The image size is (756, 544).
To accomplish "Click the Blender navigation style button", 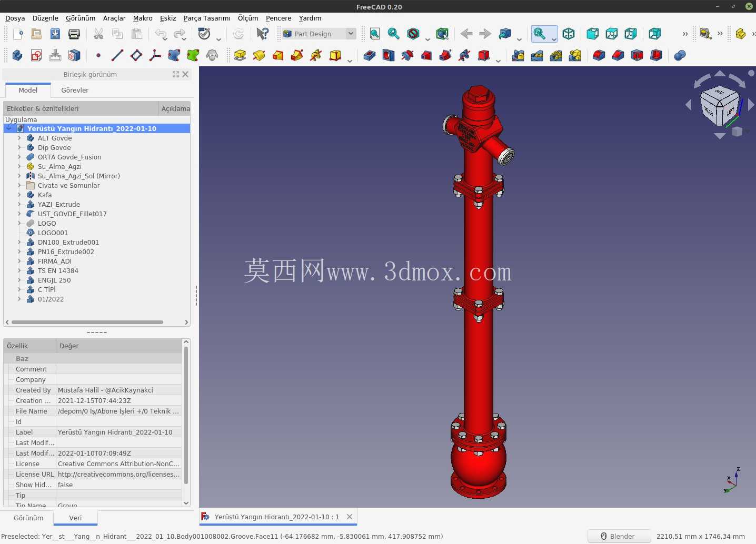I will (619, 536).
